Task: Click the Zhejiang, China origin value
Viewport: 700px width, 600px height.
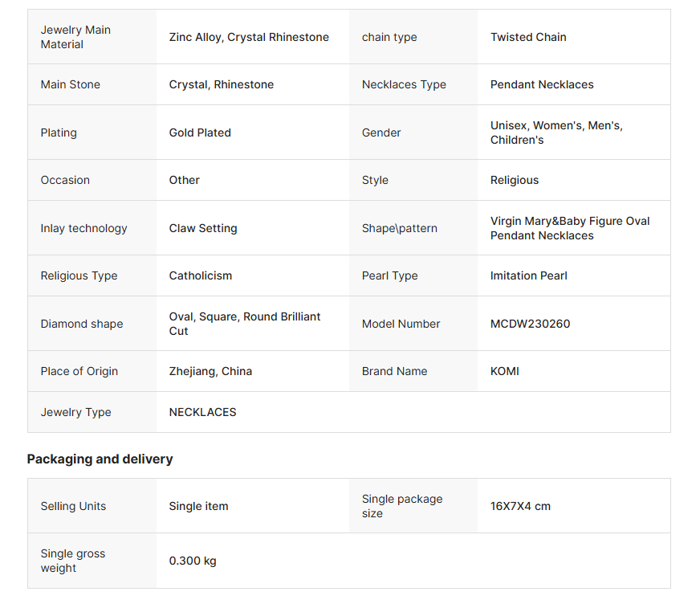Action: (210, 371)
